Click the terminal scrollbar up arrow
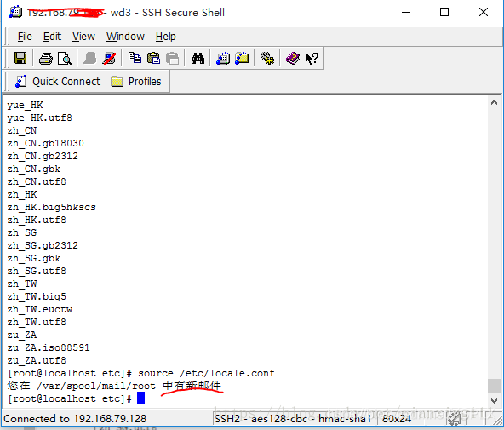This screenshot has height=430, width=504. 494,102
